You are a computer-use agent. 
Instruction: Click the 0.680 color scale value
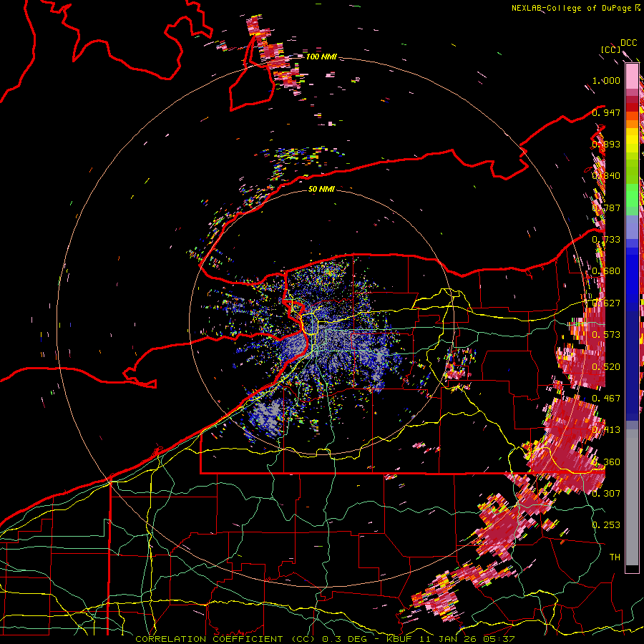point(606,271)
